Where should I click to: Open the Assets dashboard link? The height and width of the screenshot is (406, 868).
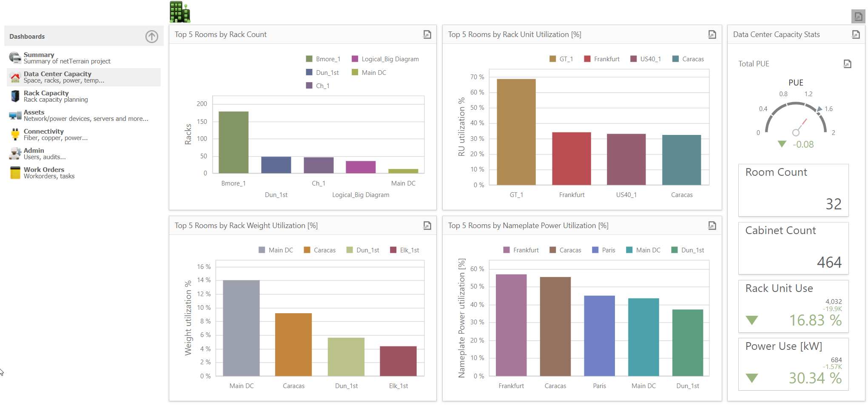pyautogui.click(x=34, y=112)
